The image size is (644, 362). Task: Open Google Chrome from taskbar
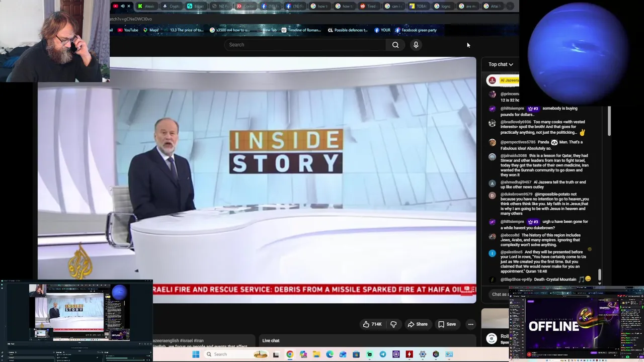click(x=290, y=354)
